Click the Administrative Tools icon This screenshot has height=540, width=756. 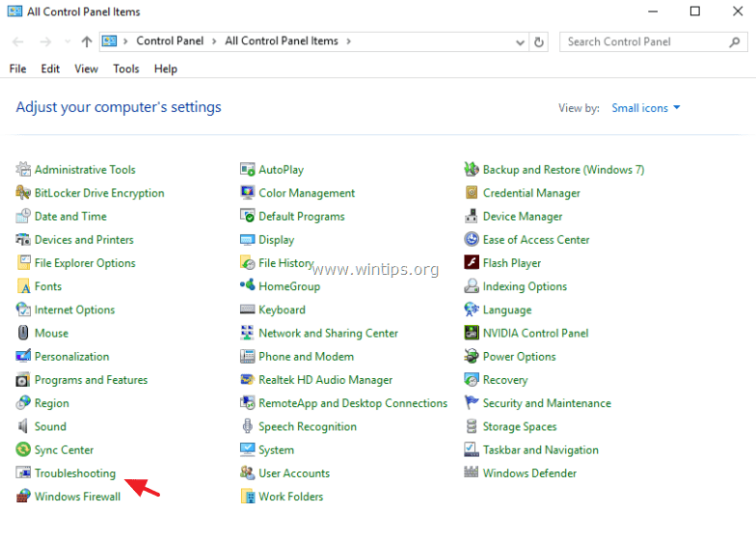23,170
